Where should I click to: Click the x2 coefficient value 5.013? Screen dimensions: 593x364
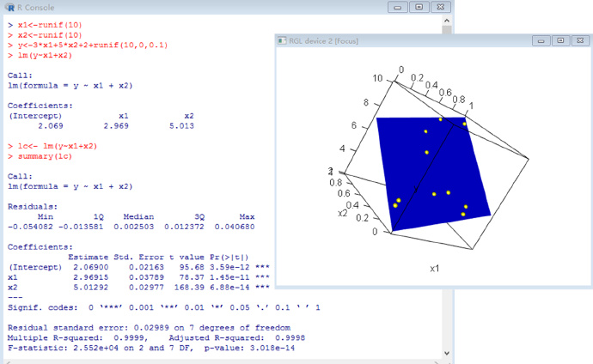coord(181,125)
